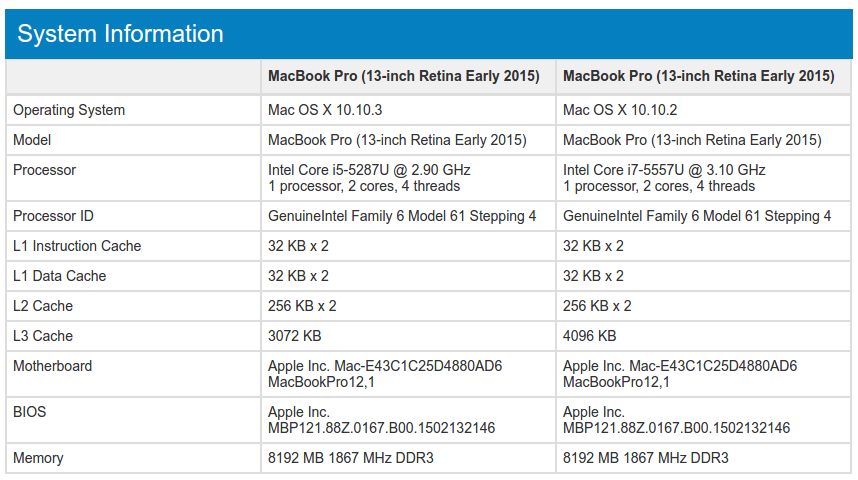Select the 4096 KB L3 cache value

point(589,337)
